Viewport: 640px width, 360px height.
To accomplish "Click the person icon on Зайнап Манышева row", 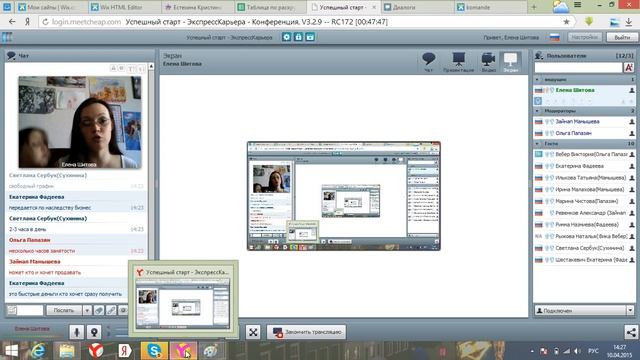I will click(631, 122).
